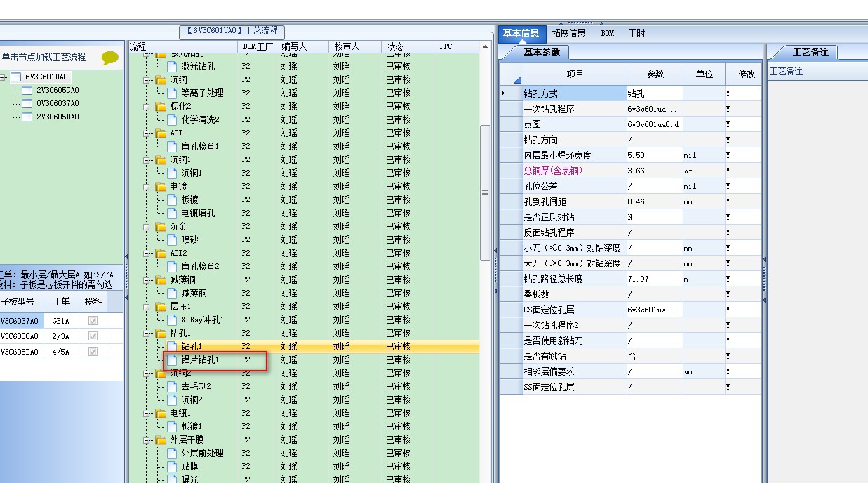
Task: Open the 拓展信息 tab
Action: pos(568,33)
